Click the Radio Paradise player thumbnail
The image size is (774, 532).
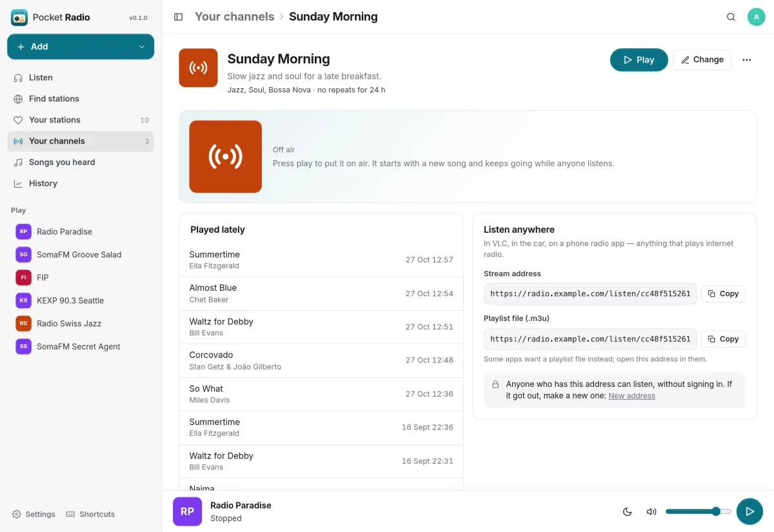point(187,511)
